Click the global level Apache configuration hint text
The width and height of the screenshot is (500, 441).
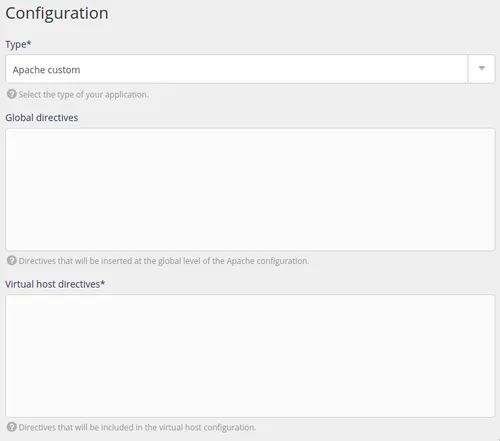coord(164,261)
